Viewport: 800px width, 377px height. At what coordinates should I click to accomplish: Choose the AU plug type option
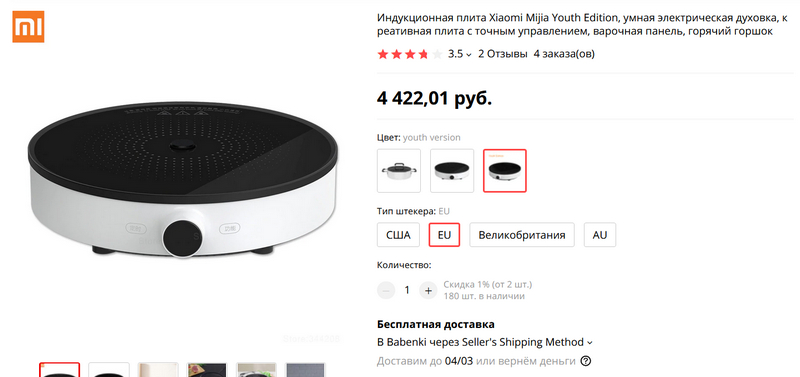(600, 235)
